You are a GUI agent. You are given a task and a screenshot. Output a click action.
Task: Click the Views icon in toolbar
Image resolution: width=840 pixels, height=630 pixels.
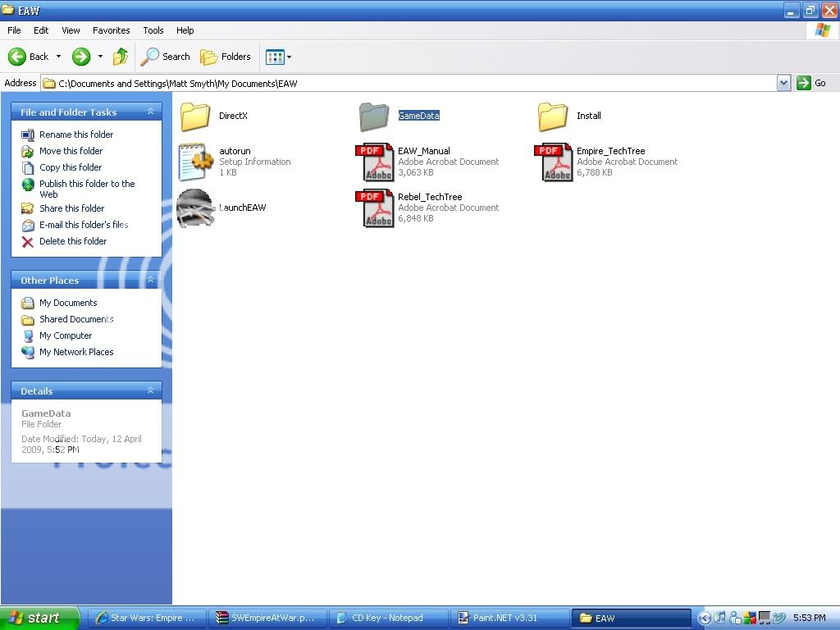(x=275, y=57)
